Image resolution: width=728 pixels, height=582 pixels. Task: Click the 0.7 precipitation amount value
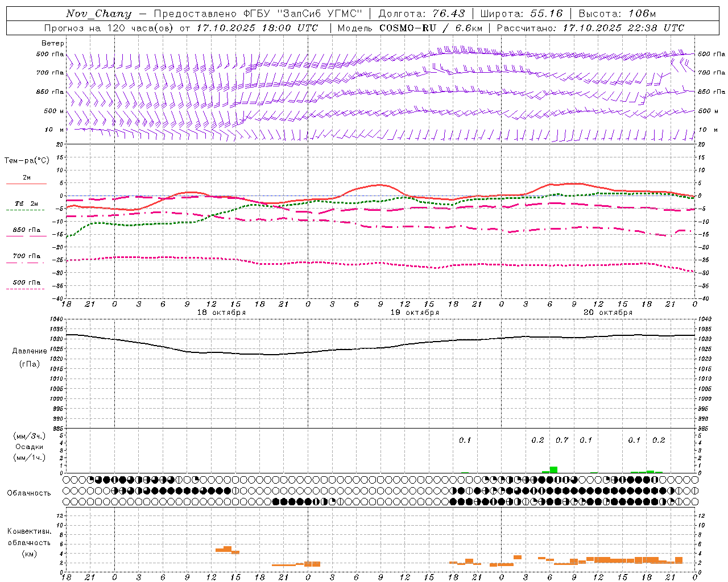click(x=562, y=440)
